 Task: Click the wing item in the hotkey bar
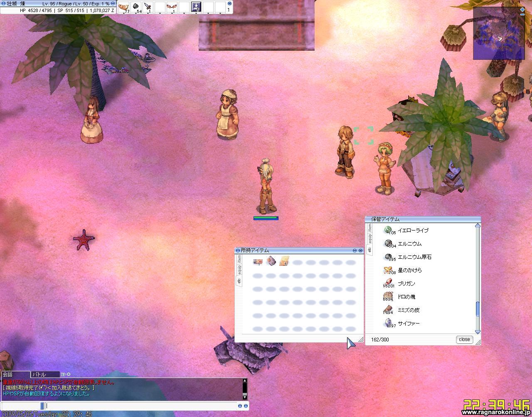172,7
